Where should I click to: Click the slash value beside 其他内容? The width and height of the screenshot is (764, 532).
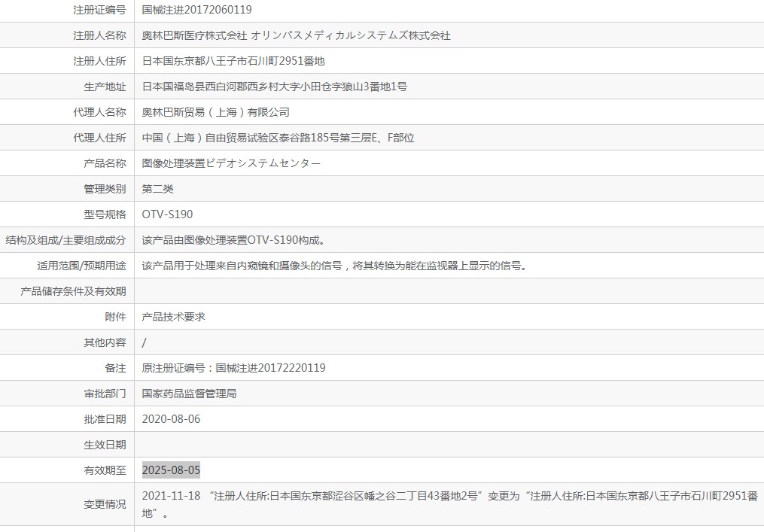(x=145, y=342)
